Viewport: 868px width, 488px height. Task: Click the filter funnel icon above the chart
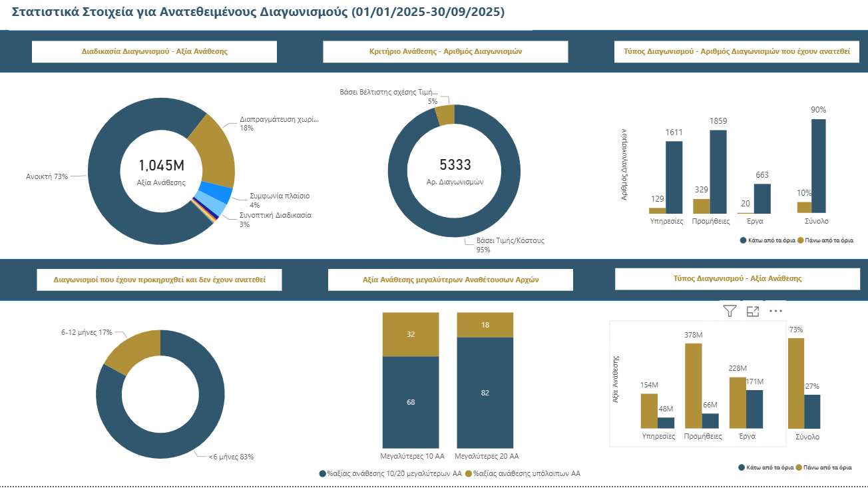coord(730,311)
